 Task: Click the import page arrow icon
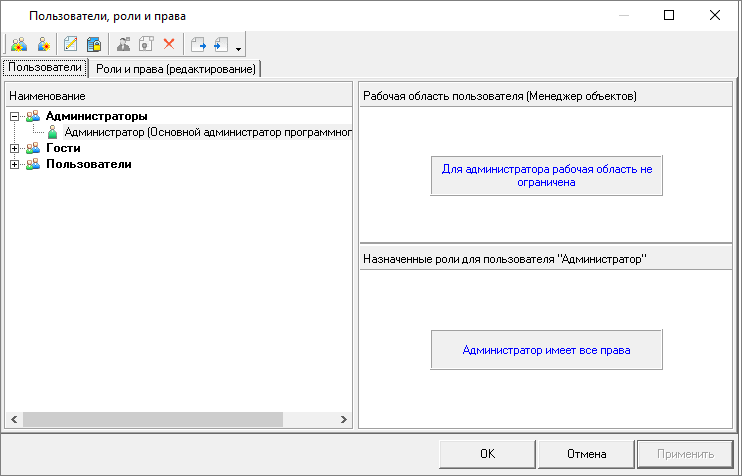[221, 44]
